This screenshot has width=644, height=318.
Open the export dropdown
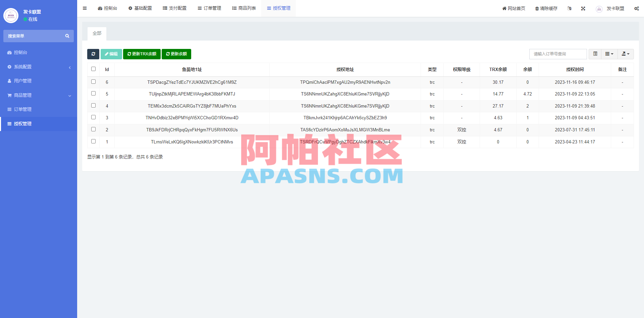(625, 54)
